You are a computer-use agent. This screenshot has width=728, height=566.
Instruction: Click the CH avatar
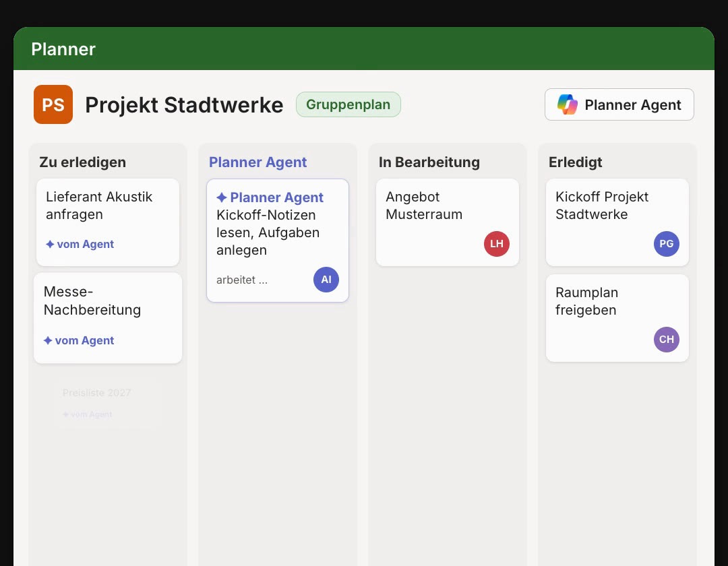(x=667, y=339)
